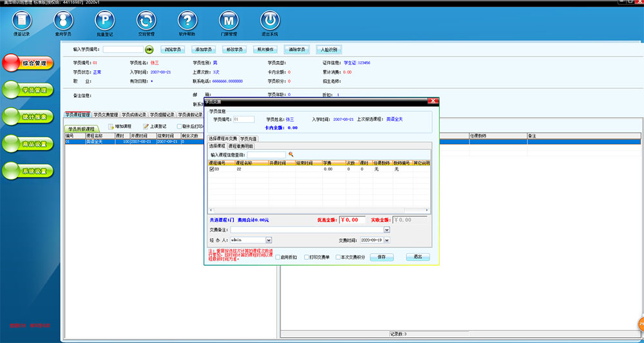Image resolution: width=644 pixels, height=343 pixels.
Task: Open 软件帮助 question mark icon
Action: 187,21
